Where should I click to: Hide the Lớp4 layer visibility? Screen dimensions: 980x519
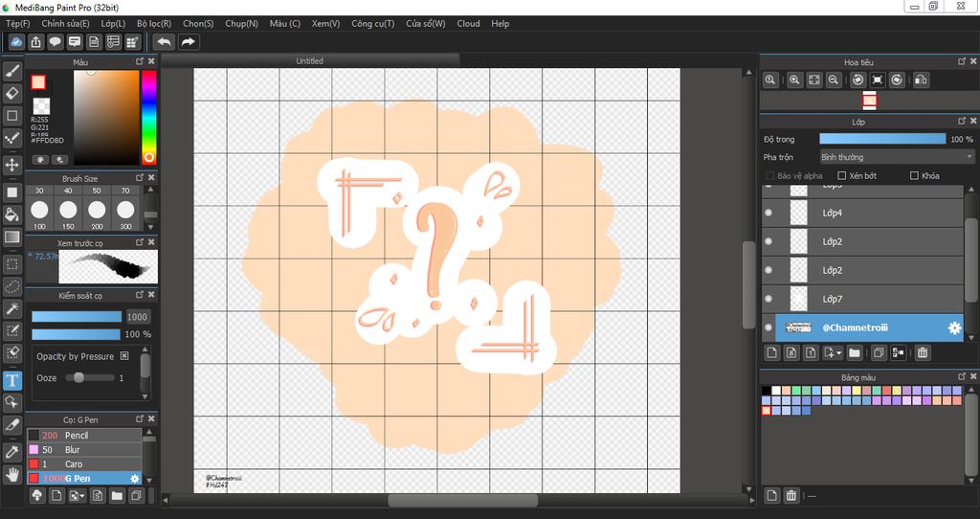click(x=768, y=213)
